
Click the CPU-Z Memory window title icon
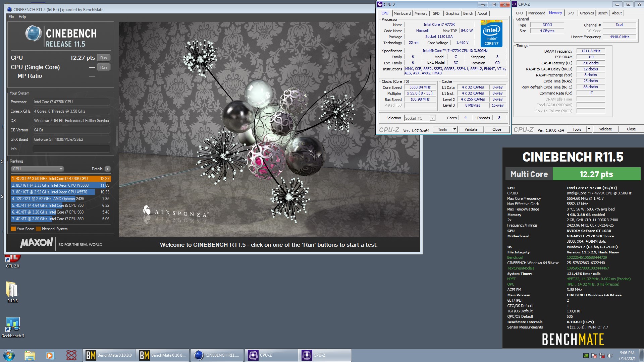point(514,4)
